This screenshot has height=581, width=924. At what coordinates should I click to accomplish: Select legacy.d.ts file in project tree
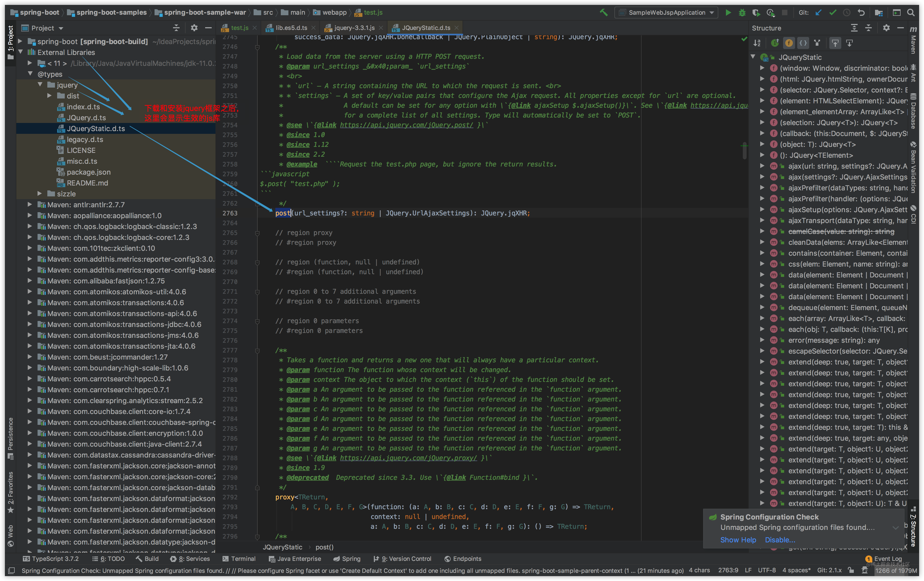[85, 139]
